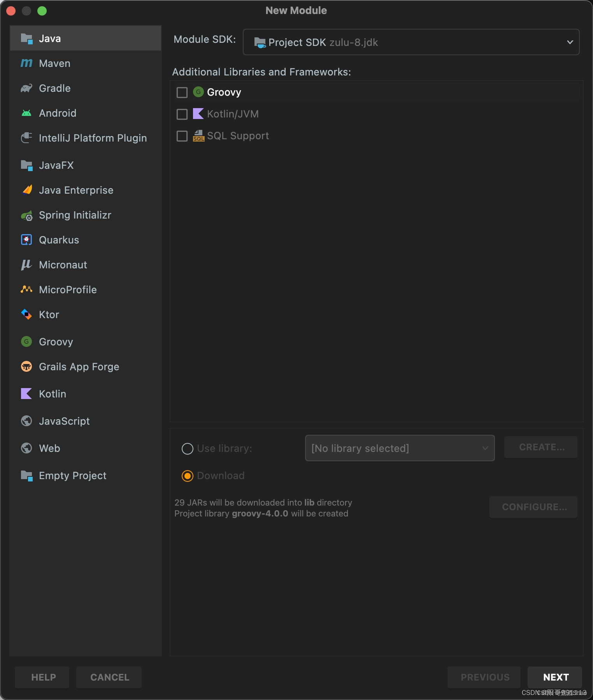Select the Download radio button
The width and height of the screenshot is (593, 700).
pos(188,476)
